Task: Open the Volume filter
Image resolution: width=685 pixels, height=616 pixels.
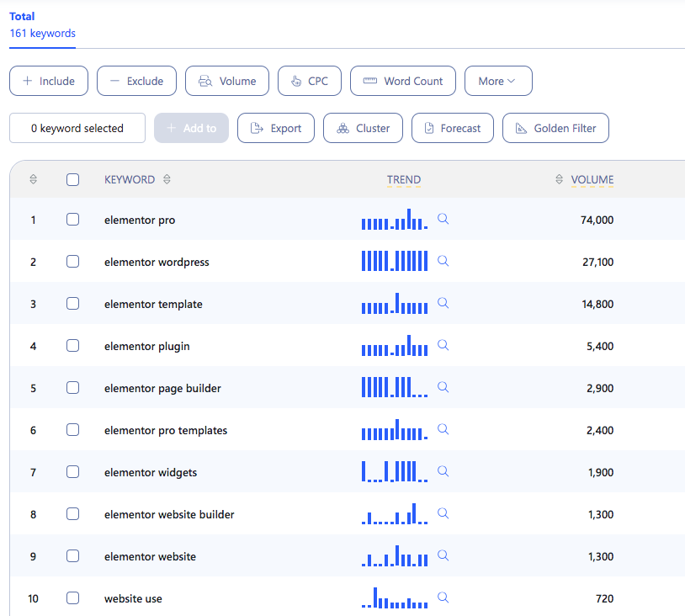Action: coord(227,81)
